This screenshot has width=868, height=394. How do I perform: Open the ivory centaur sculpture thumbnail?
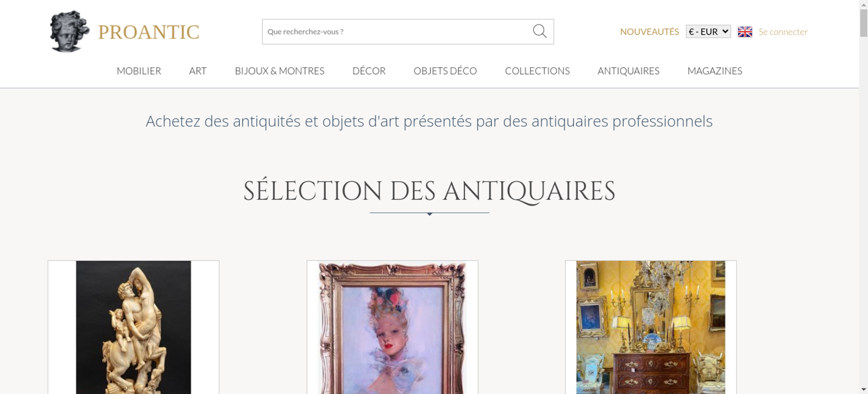[x=134, y=327]
